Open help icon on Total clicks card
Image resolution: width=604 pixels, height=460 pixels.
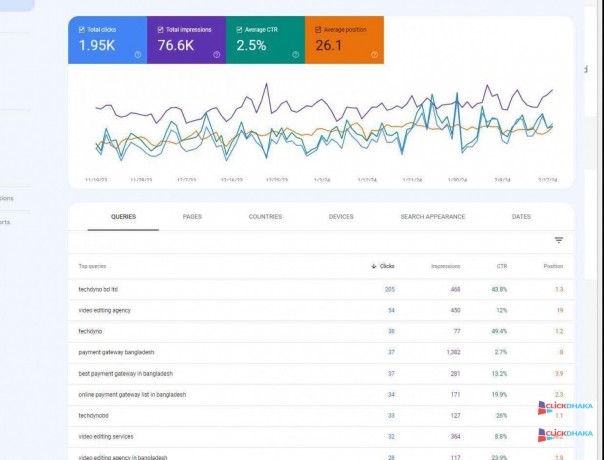coord(138,55)
